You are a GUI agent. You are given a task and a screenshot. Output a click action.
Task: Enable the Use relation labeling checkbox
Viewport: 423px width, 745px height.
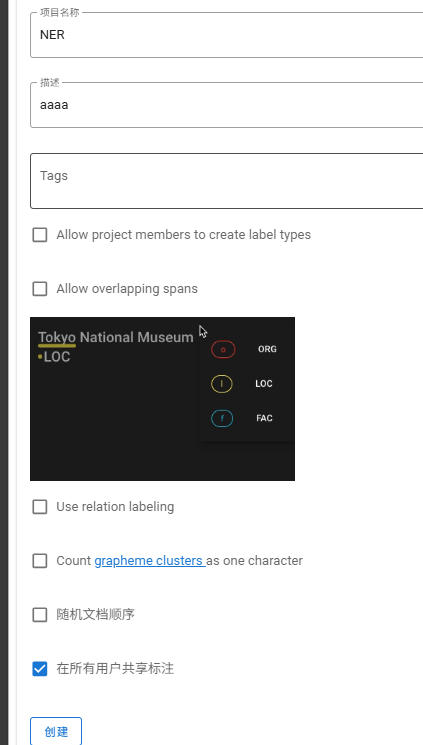point(40,507)
